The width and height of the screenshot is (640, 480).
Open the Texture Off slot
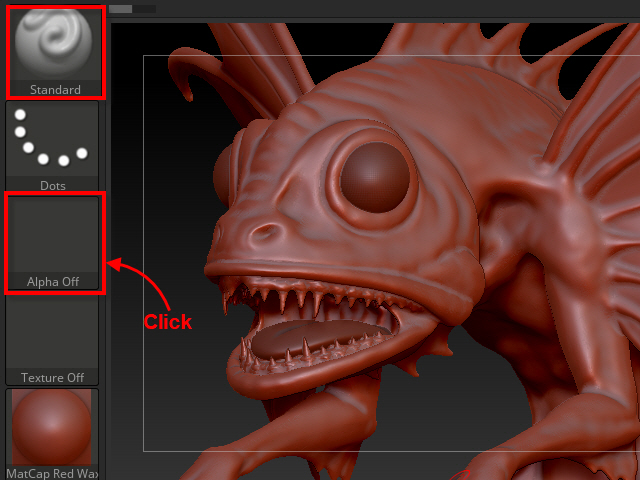coord(52,340)
